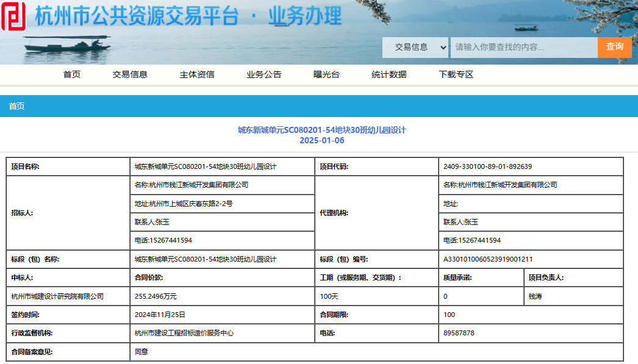Open the 交易信息 search category dropdown
638x364 pixels.
tap(415, 47)
